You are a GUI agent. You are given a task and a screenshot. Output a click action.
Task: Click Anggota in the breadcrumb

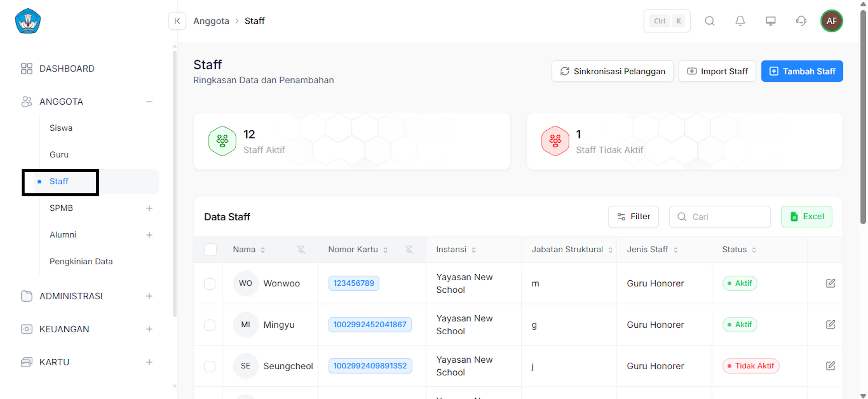[211, 21]
